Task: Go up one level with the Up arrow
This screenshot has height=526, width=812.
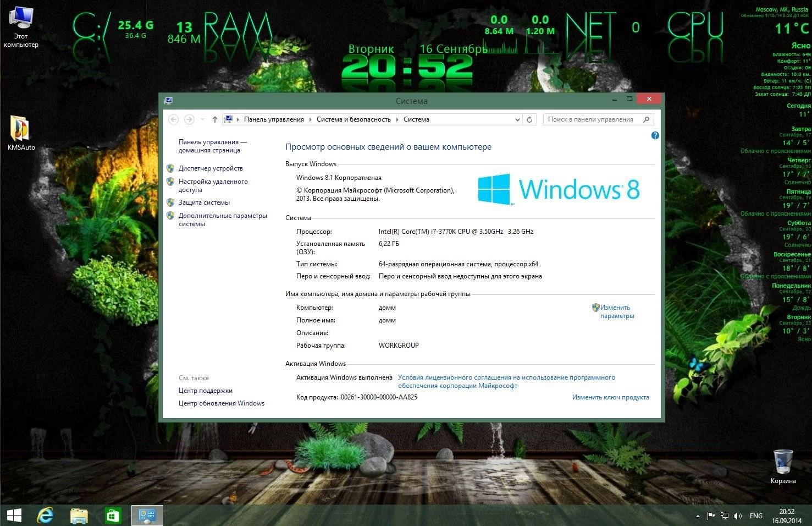Action: tap(214, 119)
